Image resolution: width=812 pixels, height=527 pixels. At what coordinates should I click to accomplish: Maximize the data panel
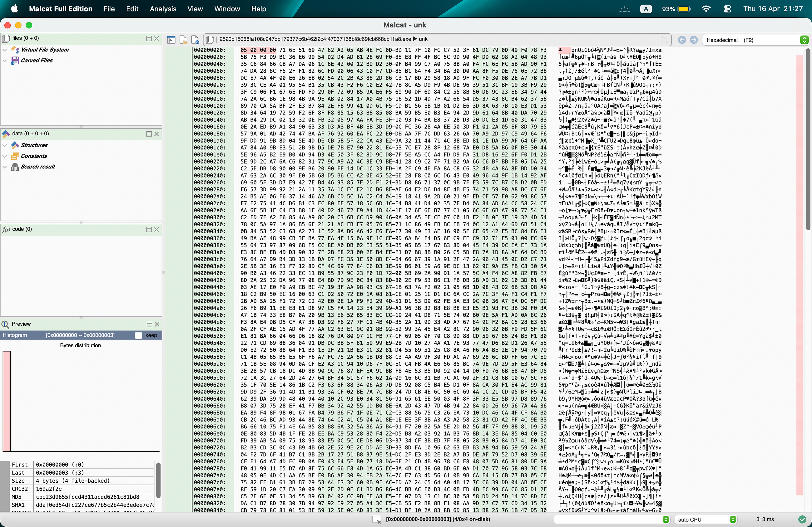(x=149, y=134)
